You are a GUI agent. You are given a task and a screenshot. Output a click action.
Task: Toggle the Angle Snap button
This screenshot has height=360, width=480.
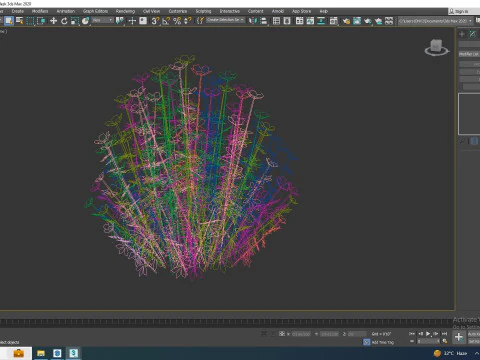[166, 21]
